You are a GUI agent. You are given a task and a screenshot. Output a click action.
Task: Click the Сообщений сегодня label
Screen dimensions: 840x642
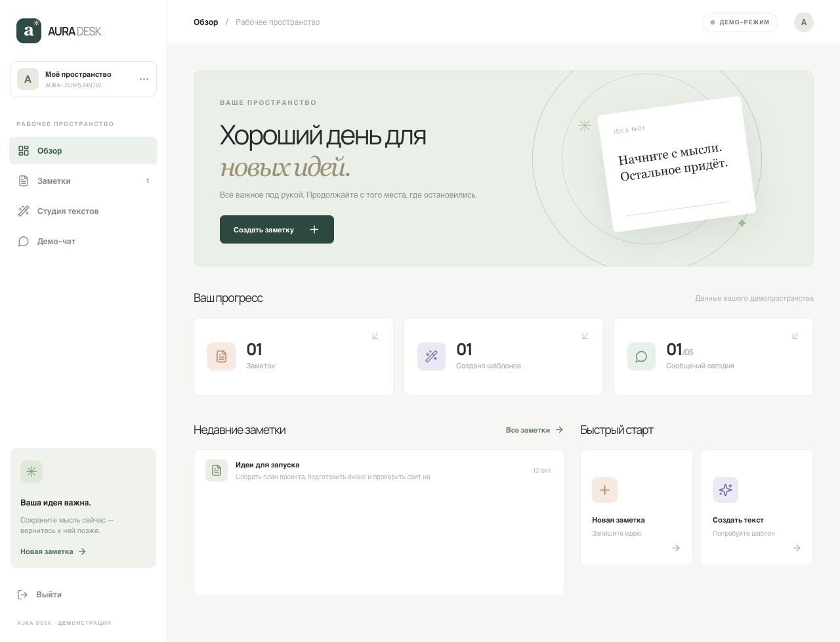[700, 366]
